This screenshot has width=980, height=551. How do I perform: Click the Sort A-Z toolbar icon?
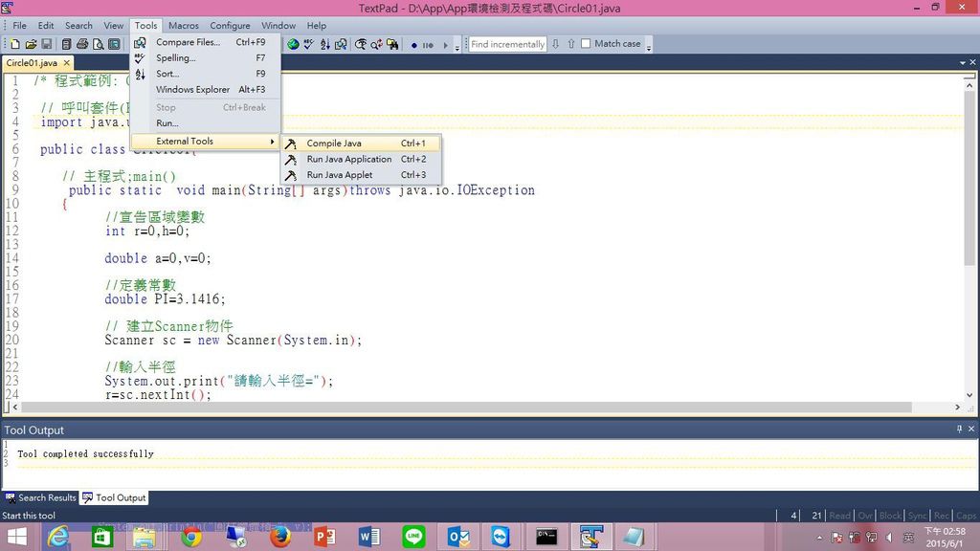click(325, 44)
